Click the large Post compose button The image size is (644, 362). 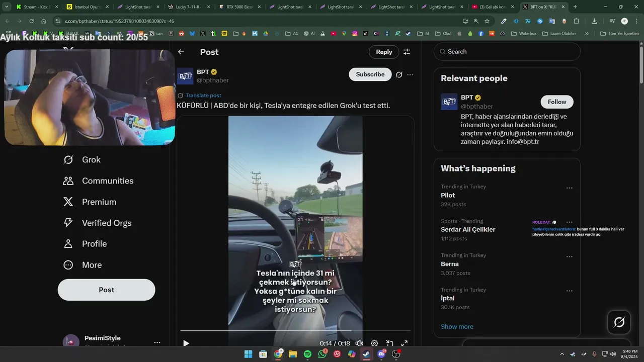[x=107, y=290]
